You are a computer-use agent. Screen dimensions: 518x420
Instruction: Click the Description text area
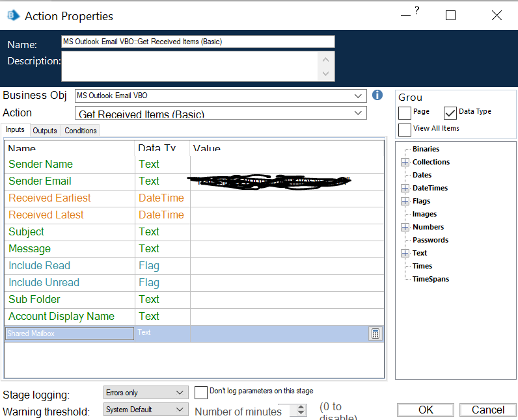[198, 66]
